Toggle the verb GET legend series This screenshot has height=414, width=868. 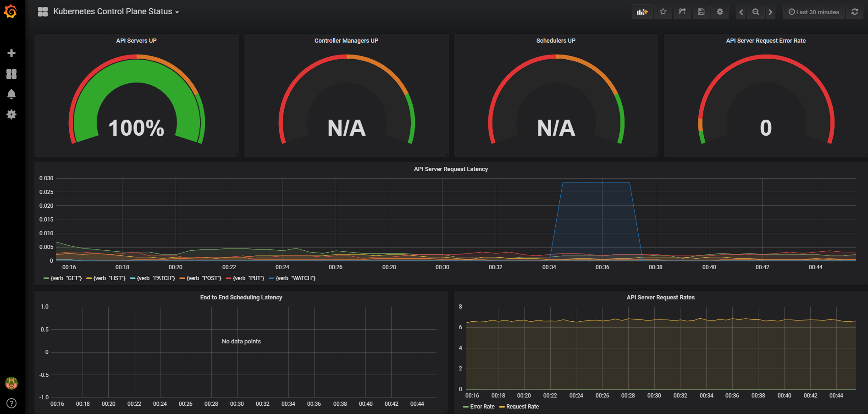tap(63, 278)
